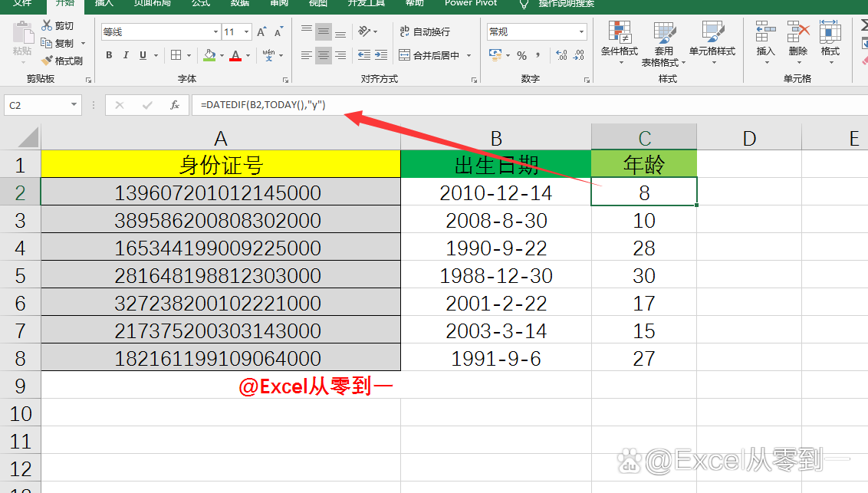Open the font name dropdown

click(216, 32)
